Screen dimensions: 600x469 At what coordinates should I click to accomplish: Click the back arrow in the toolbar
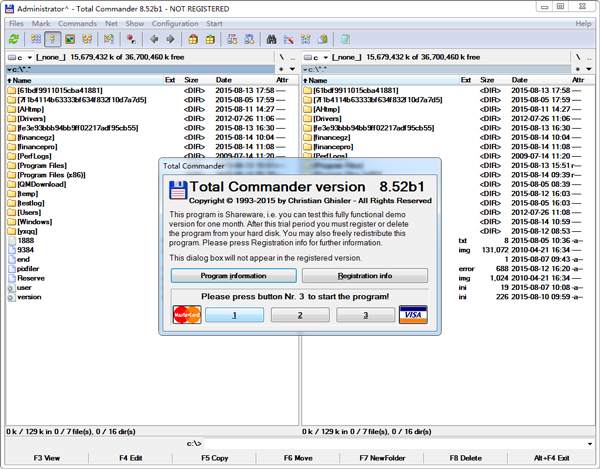click(x=154, y=40)
